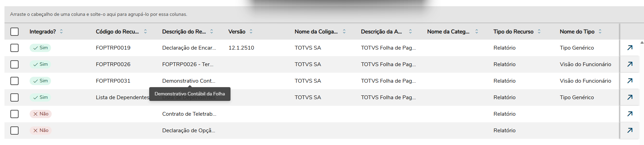Click the sort icon beside Integrado?
Viewport: 644px width, 145px height.
pos(61,31)
